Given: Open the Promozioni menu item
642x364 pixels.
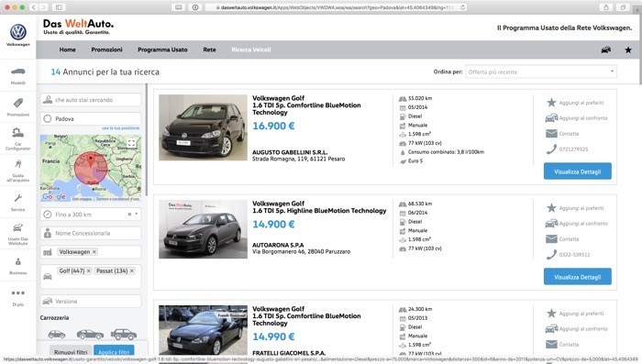Looking at the screenshot, I should [x=107, y=50].
